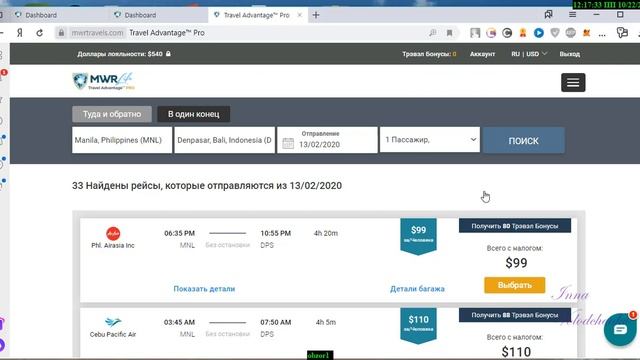This screenshot has height=360, width=640.
Task: Click Cebu Pacific Air airline logo
Action: (113, 322)
